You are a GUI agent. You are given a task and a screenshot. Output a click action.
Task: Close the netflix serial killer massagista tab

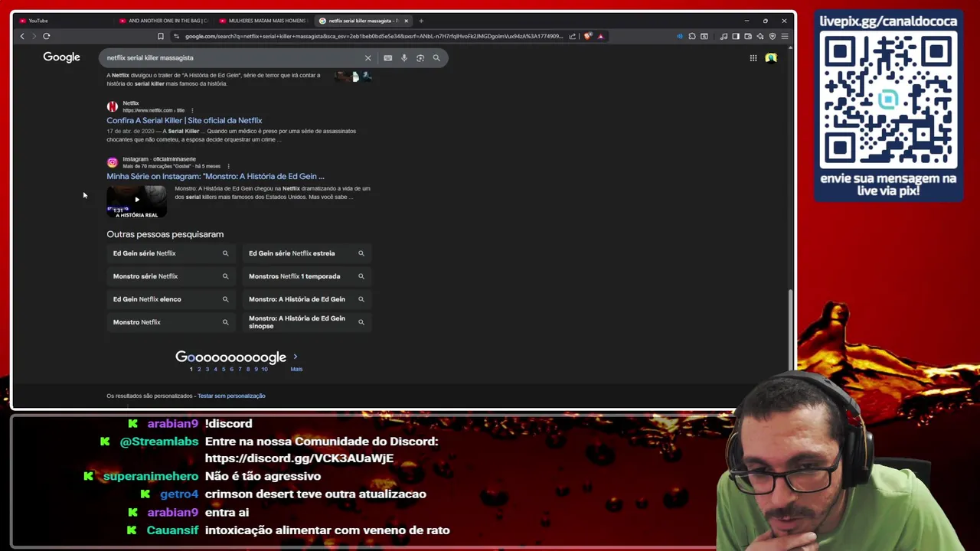[x=407, y=21]
